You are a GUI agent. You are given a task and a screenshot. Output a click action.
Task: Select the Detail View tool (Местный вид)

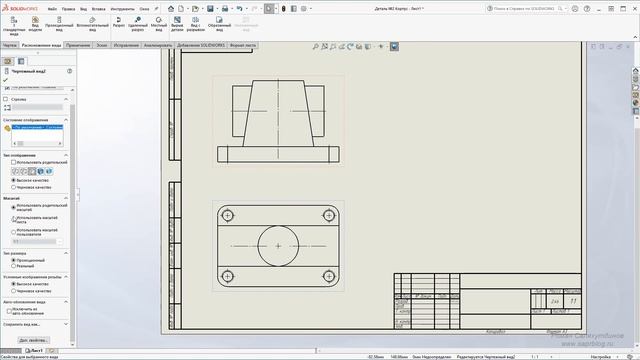(159, 24)
